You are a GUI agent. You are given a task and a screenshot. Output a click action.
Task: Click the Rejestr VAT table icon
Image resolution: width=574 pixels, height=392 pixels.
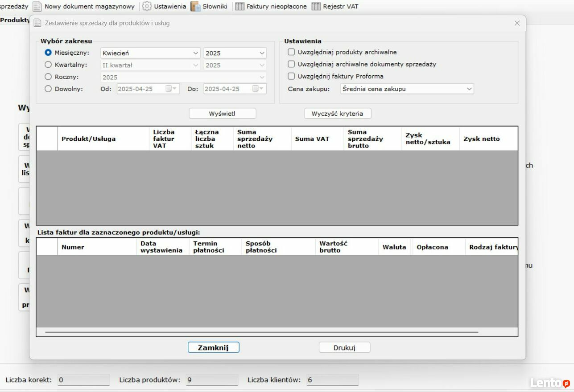pyautogui.click(x=316, y=6)
